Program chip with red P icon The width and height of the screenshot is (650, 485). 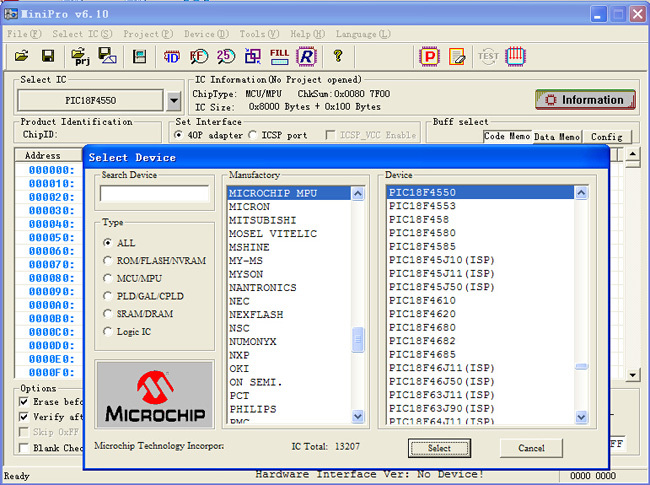(x=429, y=56)
